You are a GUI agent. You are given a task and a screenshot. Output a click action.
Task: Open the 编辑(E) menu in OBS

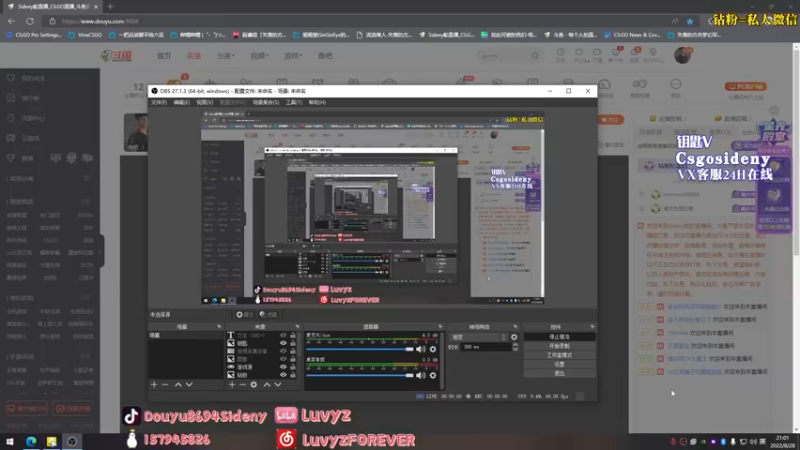pyautogui.click(x=182, y=103)
